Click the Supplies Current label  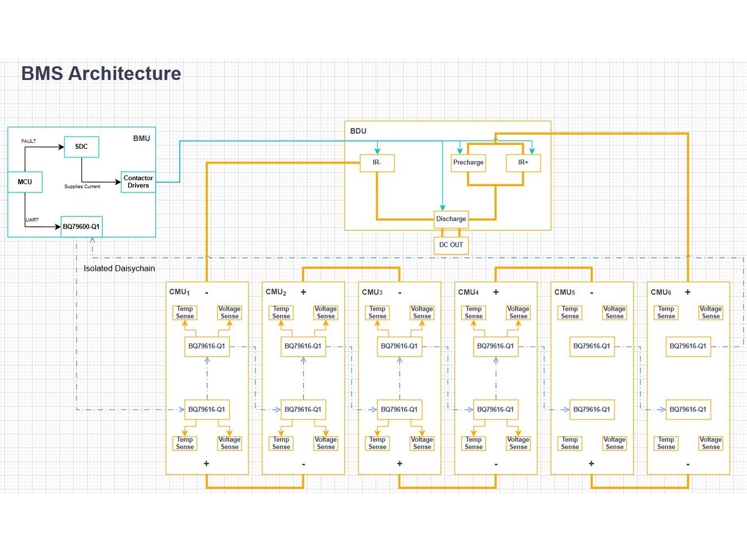pos(82,187)
